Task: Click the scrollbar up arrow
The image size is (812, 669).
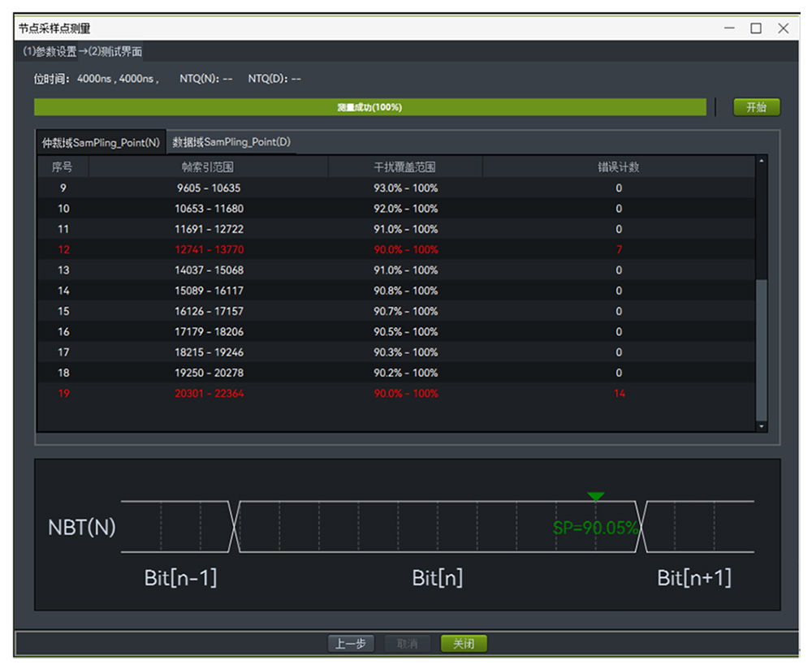Action: coord(761,161)
